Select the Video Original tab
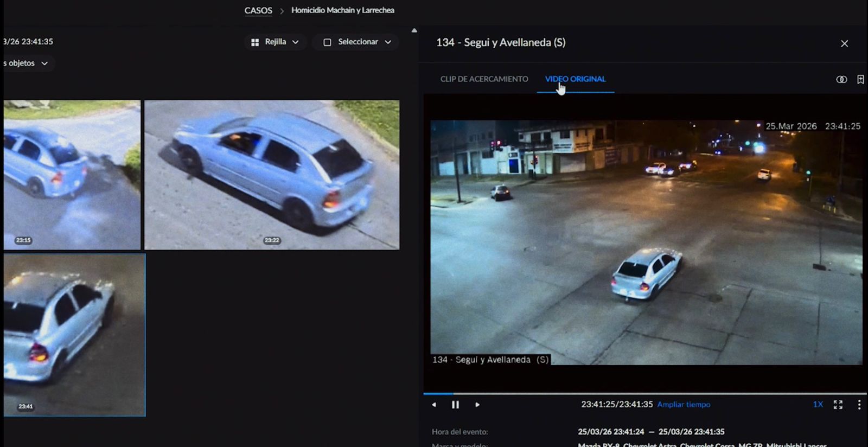Viewport: 868px width, 447px height. [575, 79]
